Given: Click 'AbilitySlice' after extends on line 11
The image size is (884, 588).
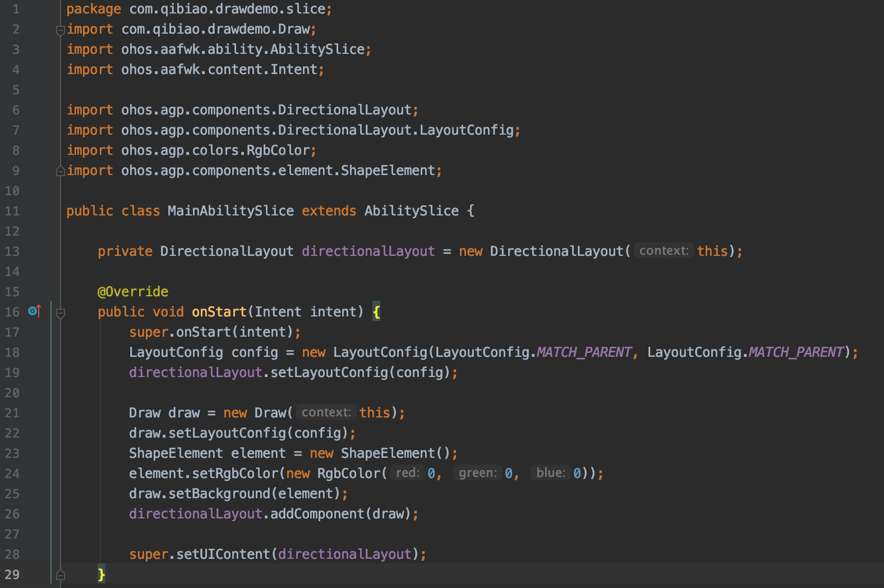Looking at the screenshot, I should 412,211.
